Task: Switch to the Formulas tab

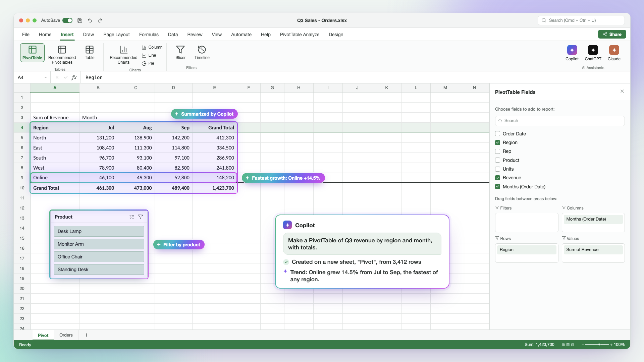Action: pos(149,35)
